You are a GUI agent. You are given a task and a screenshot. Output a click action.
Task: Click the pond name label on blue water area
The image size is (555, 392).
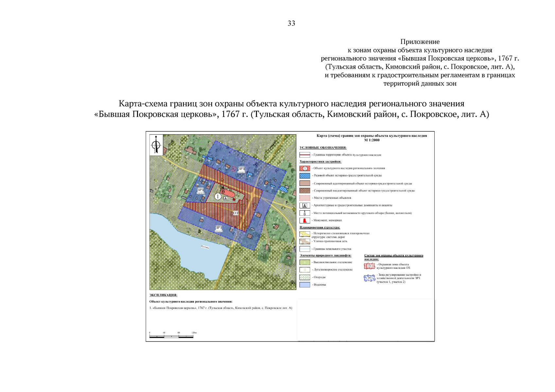coord(205,247)
